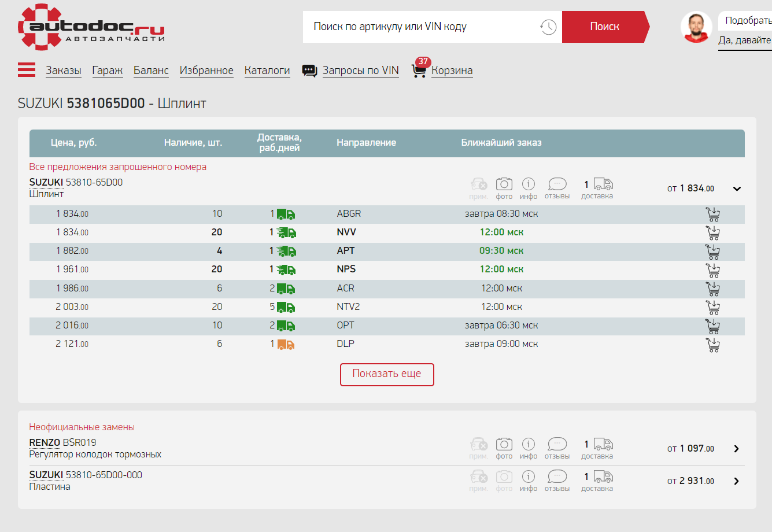
Task: Expand SUZUKI 53810-65D00-000 offers chevron
Action: (x=736, y=481)
